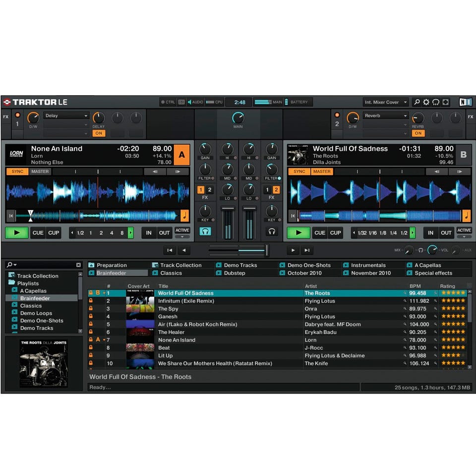Select loop size 4 on deck A
The image size is (476, 476).
coord(112,233)
